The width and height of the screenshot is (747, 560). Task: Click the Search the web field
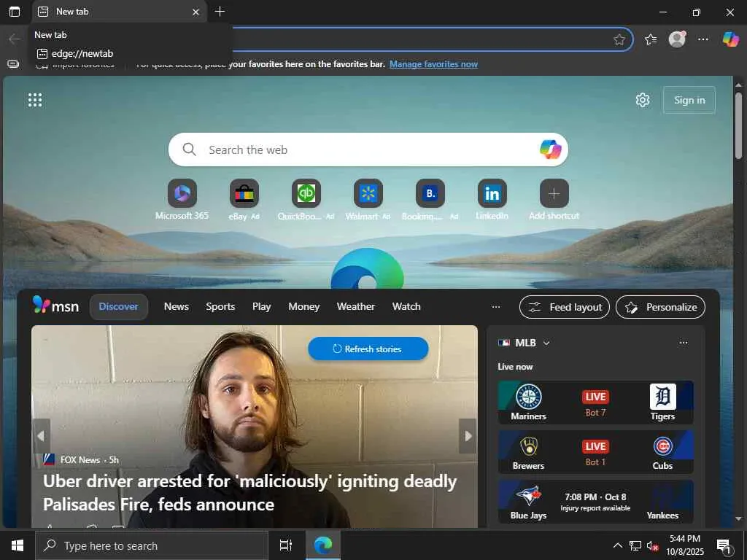[368, 149]
